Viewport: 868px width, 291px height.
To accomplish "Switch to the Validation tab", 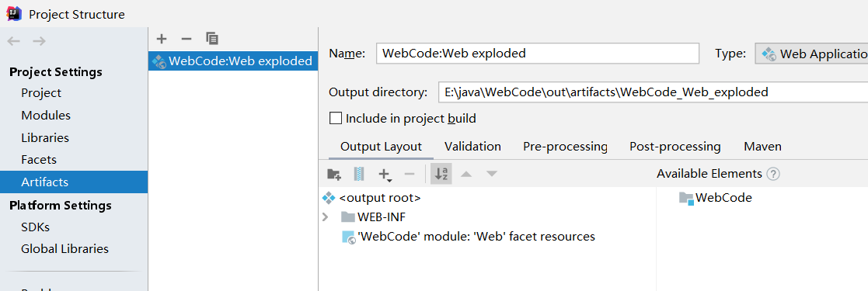I will coord(472,147).
